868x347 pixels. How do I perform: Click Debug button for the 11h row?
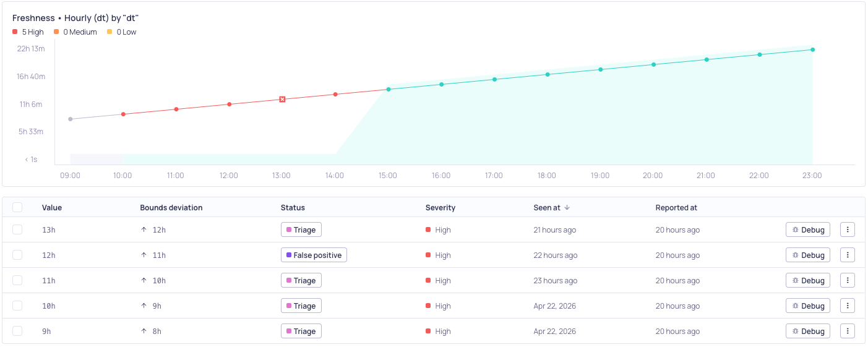[x=808, y=280]
